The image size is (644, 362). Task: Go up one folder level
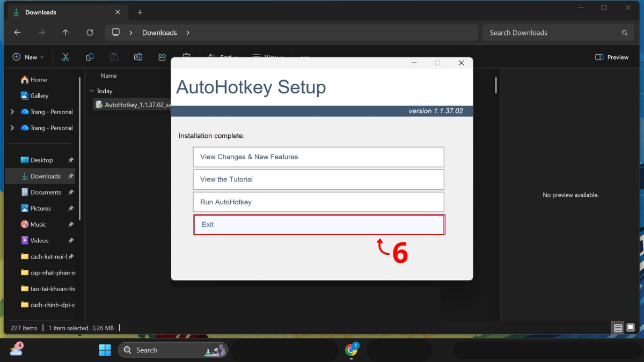[x=65, y=33]
